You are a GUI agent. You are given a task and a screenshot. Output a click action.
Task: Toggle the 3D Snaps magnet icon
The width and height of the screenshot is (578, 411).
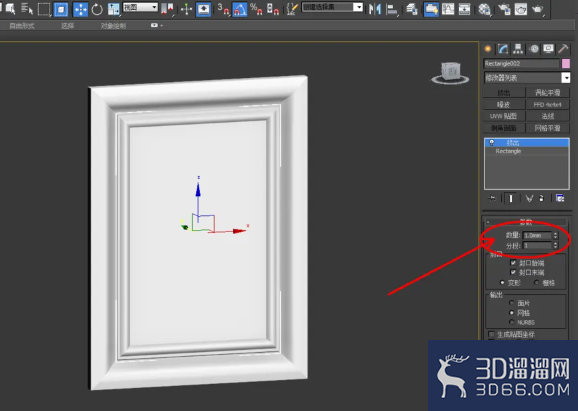click(223, 9)
